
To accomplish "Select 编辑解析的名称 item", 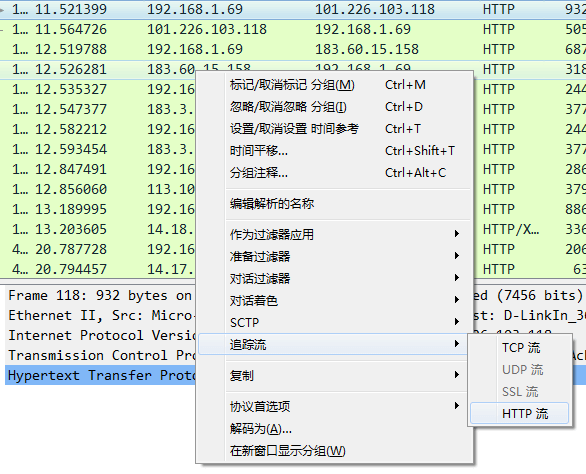I will [335, 204].
